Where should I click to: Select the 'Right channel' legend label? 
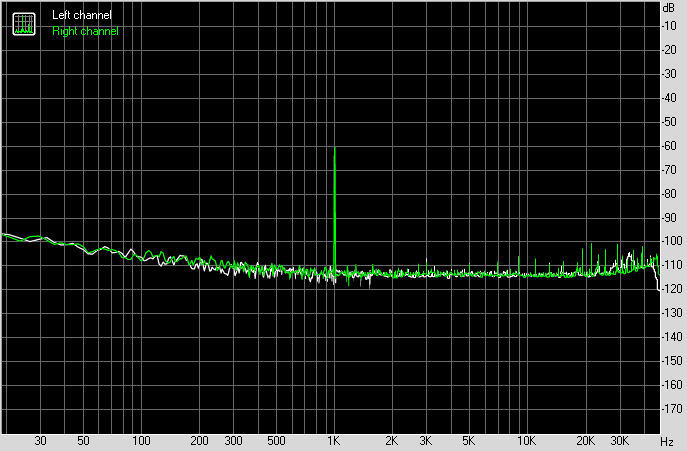click(x=85, y=31)
